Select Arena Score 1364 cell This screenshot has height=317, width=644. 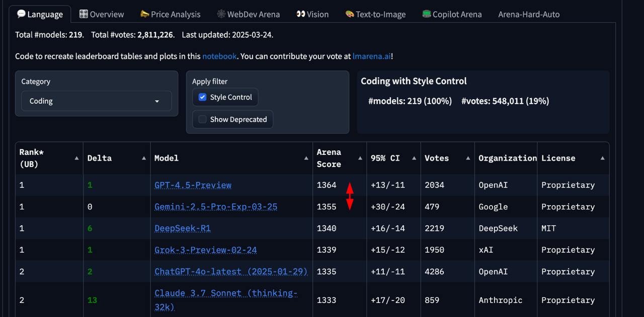[x=340, y=185]
